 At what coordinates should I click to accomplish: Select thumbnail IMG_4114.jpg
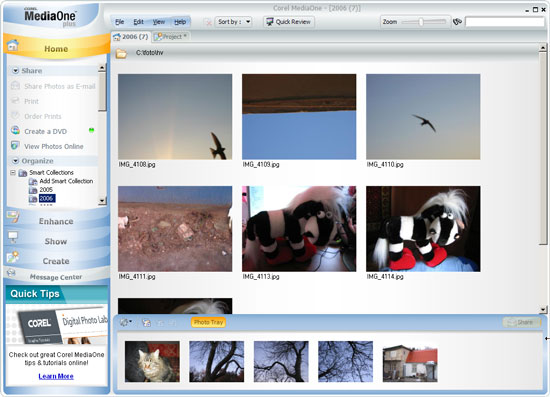423,229
